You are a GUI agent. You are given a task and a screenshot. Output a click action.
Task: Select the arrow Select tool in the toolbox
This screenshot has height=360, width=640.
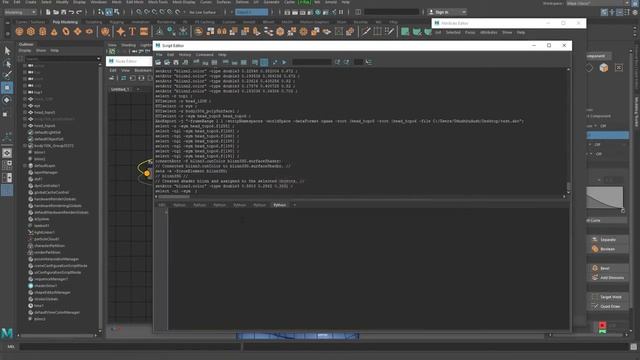7,51
